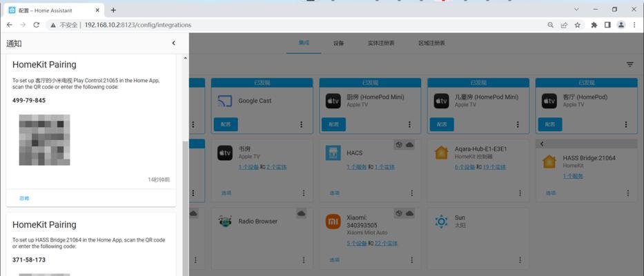Switch to the 区域注册表 tab
Image resolution: width=644 pixels, height=276 pixels.
431,43
